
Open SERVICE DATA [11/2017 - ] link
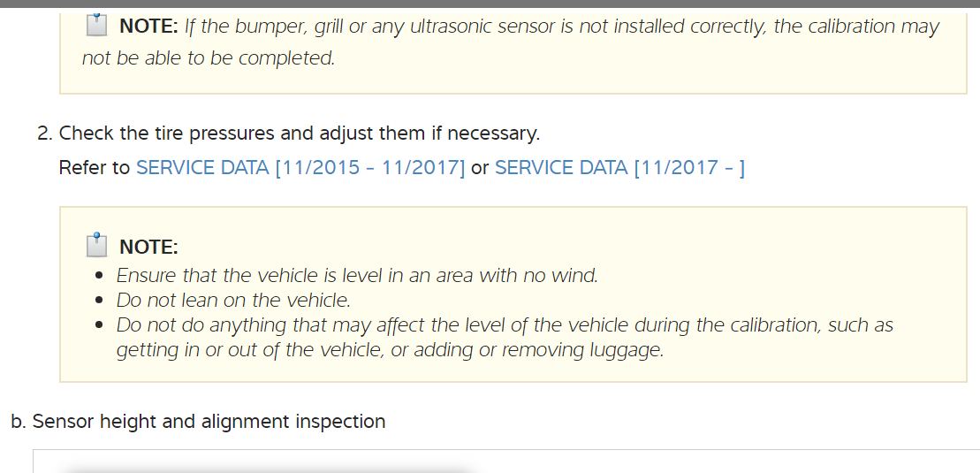(619, 168)
